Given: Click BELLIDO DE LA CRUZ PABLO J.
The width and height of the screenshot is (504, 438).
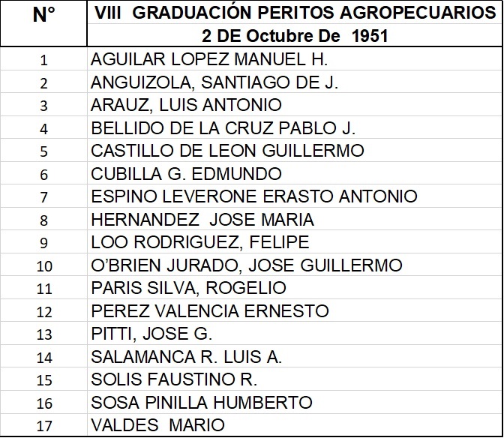Looking at the screenshot, I should tap(295, 127).
